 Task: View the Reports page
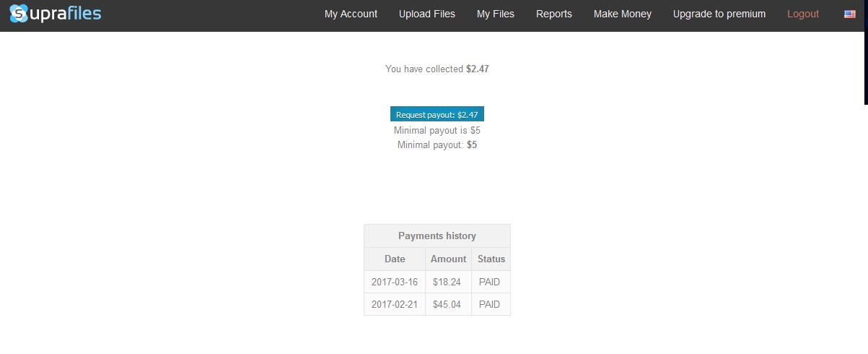[x=554, y=14]
